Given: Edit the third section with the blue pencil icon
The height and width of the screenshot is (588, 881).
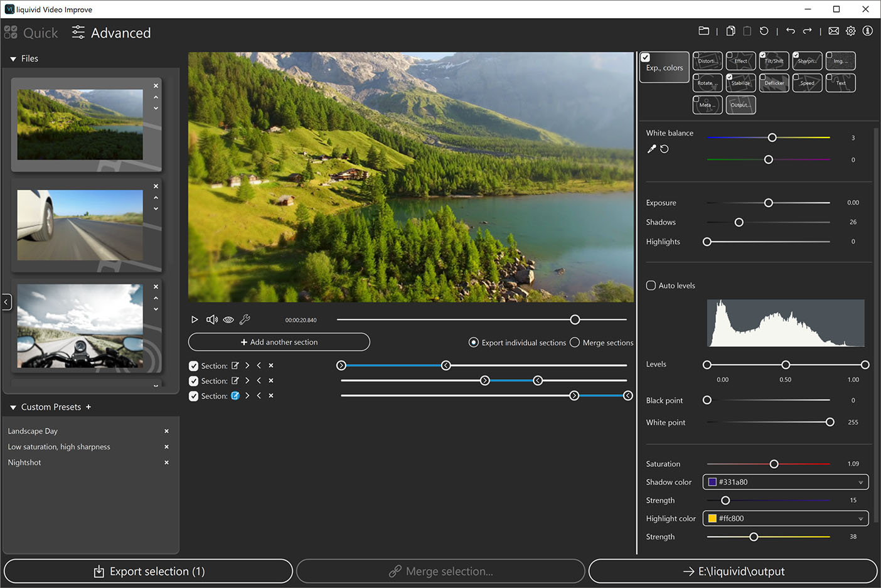Looking at the screenshot, I should (236, 395).
